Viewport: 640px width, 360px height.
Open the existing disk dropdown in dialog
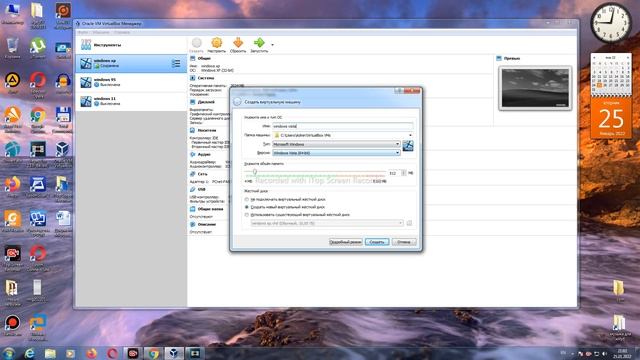327,223
